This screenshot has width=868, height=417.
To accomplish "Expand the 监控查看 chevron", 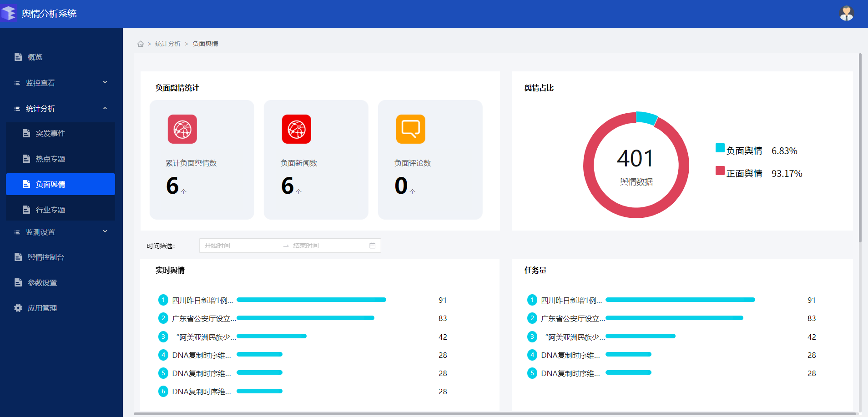I will pyautogui.click(x=105, y=82).
